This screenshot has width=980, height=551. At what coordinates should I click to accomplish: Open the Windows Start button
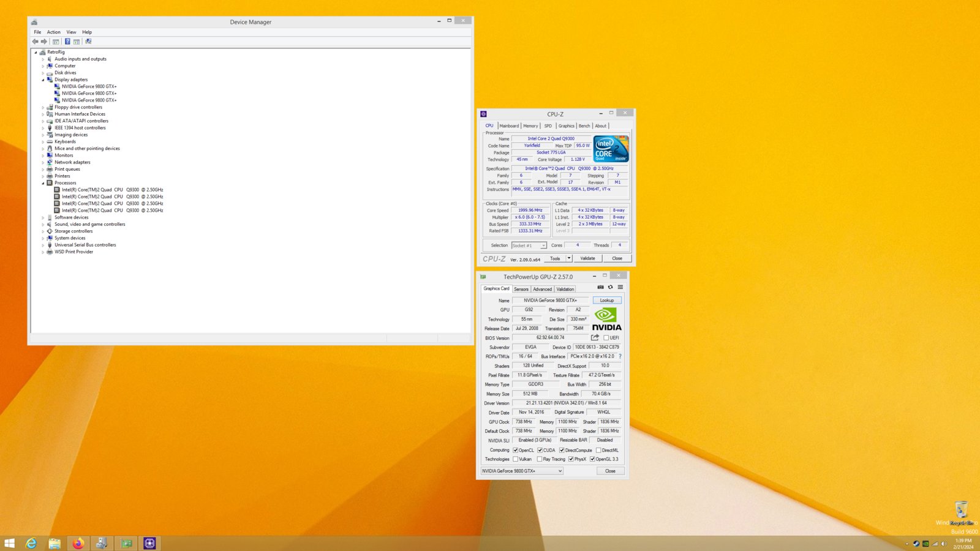pyautogui.click(x=9, y=543)
